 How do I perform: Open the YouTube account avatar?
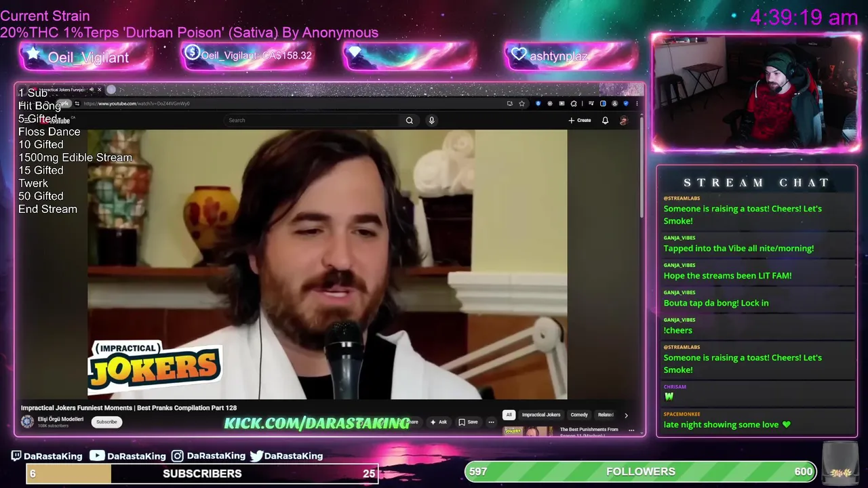[623, 120]
